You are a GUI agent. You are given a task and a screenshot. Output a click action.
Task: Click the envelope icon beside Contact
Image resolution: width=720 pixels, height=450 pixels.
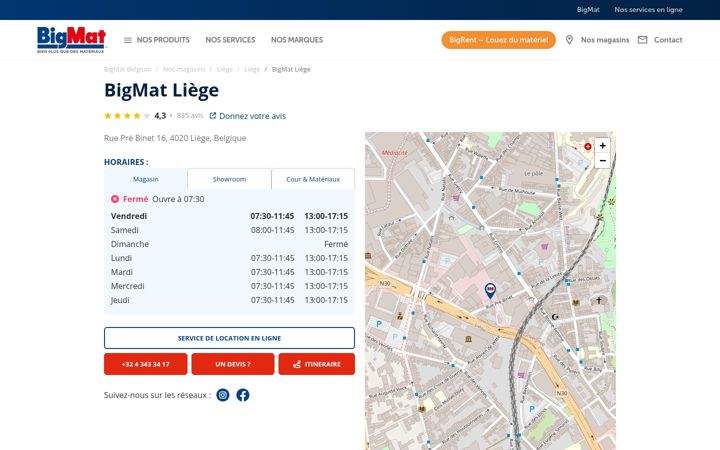(642, 40)
